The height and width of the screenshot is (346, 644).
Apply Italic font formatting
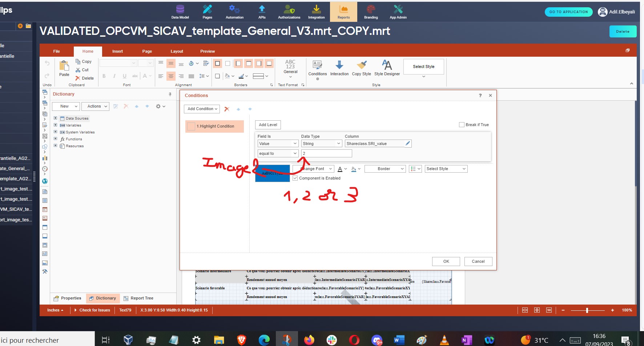pos(114,76)
